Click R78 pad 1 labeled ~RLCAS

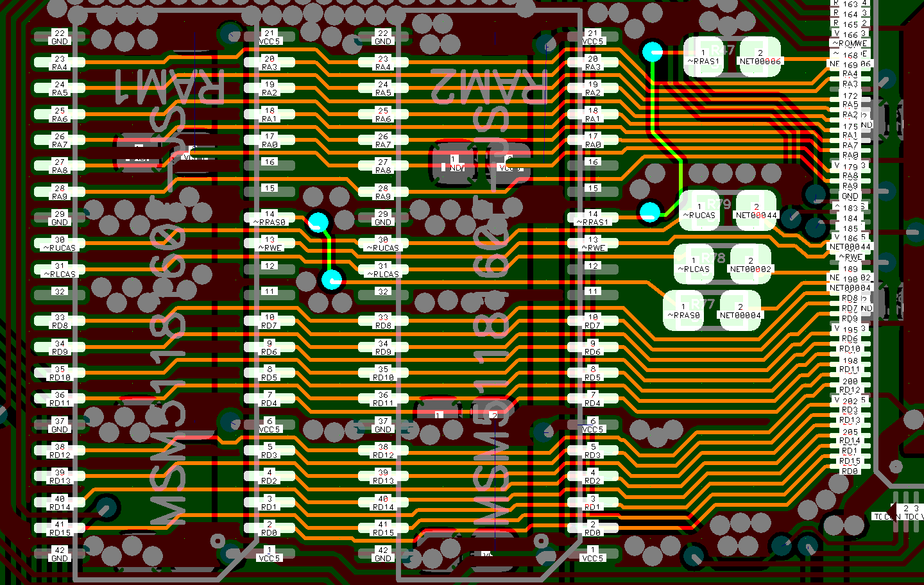694,265
